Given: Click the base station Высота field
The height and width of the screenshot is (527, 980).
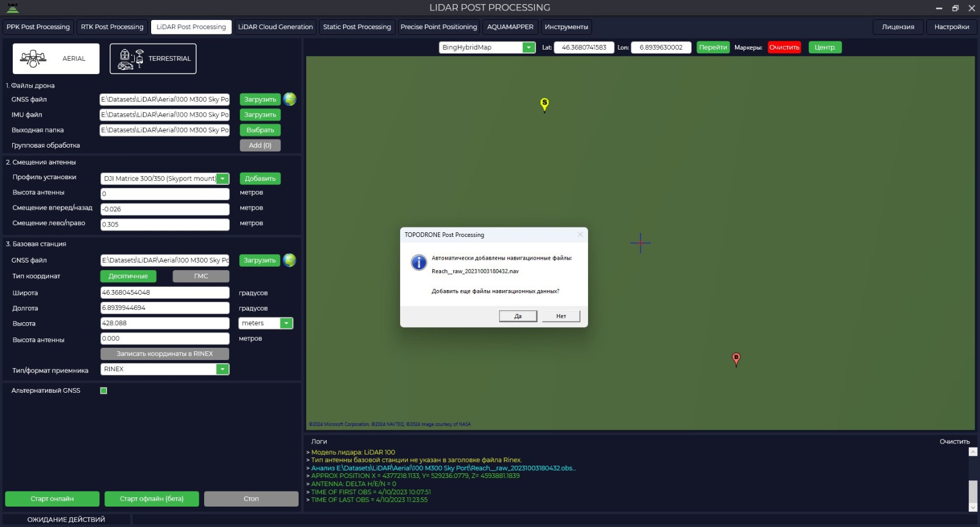Looking at the screenshot, I should (x=165, y=323).
